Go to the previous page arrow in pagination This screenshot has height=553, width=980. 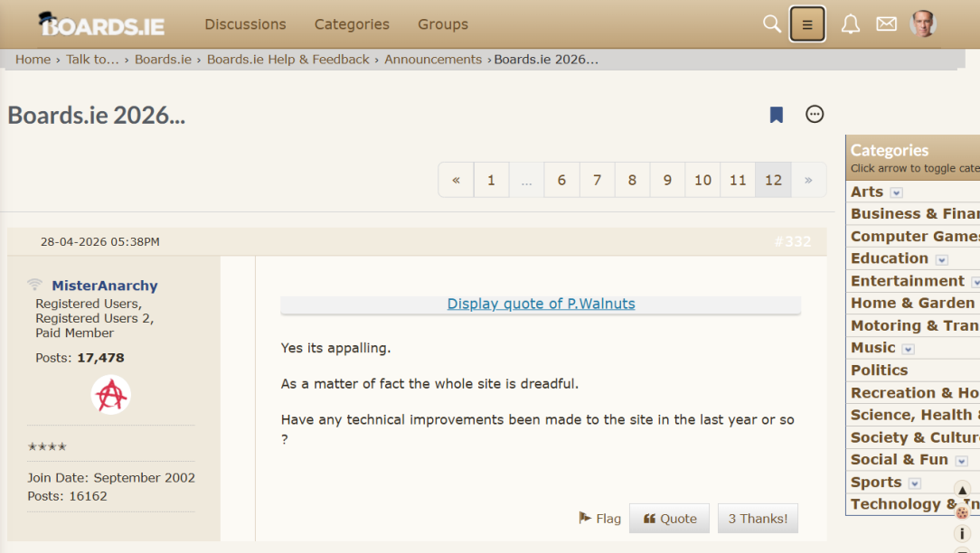(457, 180)
